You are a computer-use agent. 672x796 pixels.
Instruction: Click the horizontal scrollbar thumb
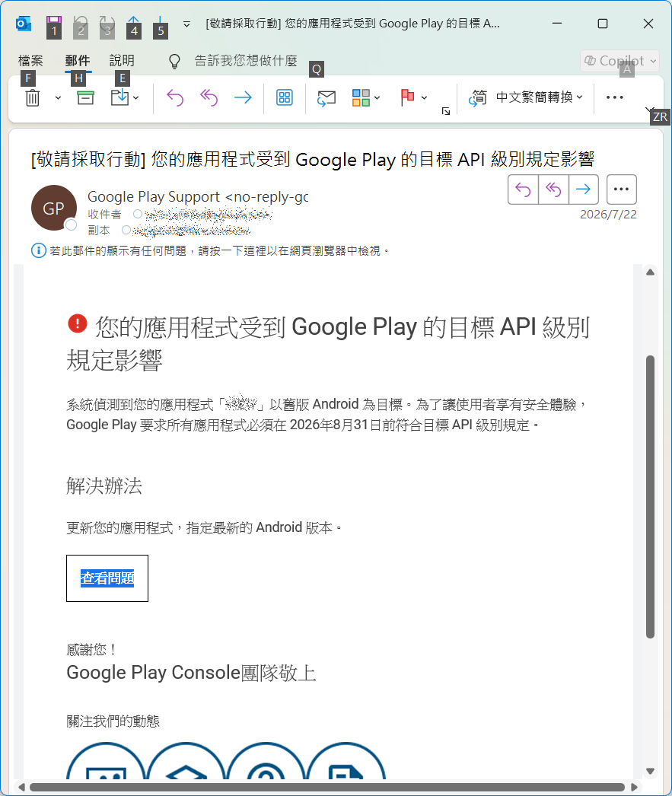click(x=326, y=787)
